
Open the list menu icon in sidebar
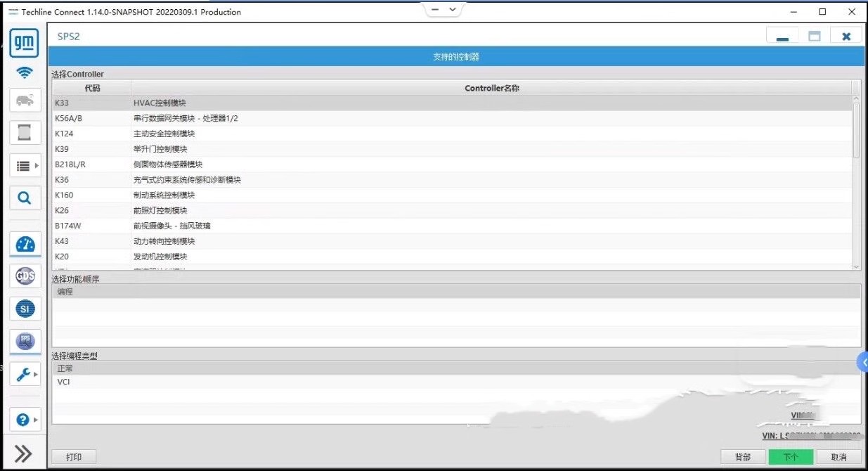[22, 166]
